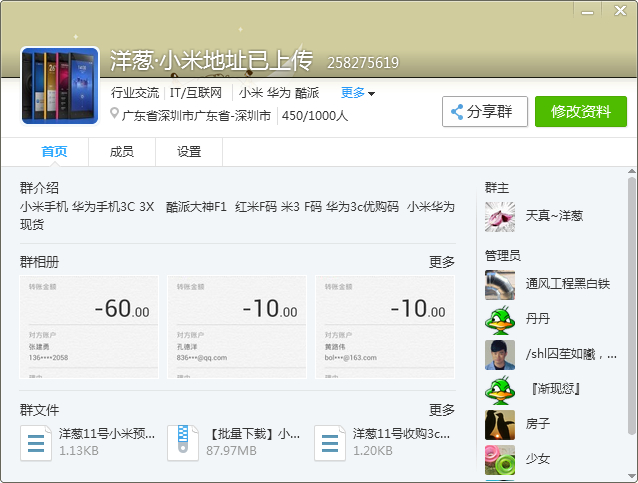Click avatar of group owner 天真~洋葱
The height and width of the screenshot is (483, 638).
(500, 217)
